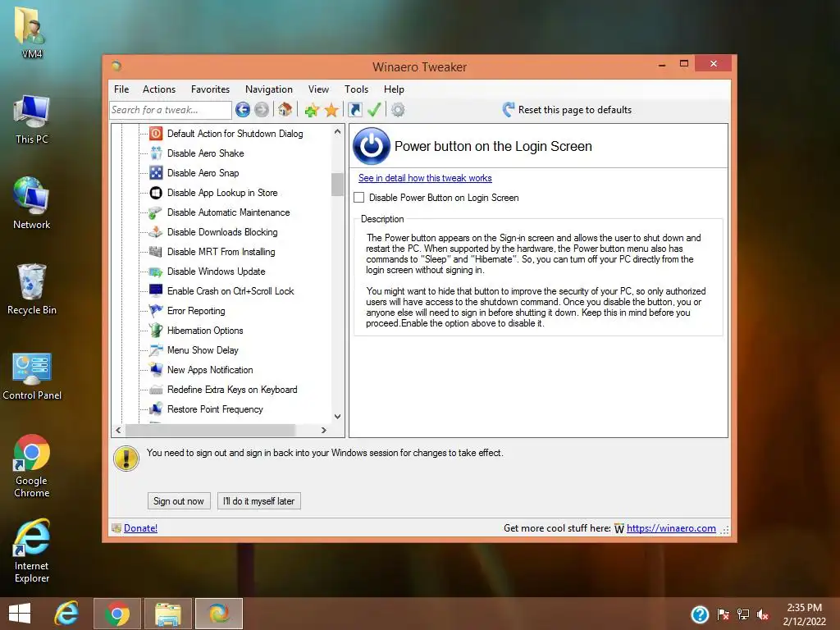Click the New Apps Notification icon
The height and width of the screenshot is (630, 840).
point(156,370)
